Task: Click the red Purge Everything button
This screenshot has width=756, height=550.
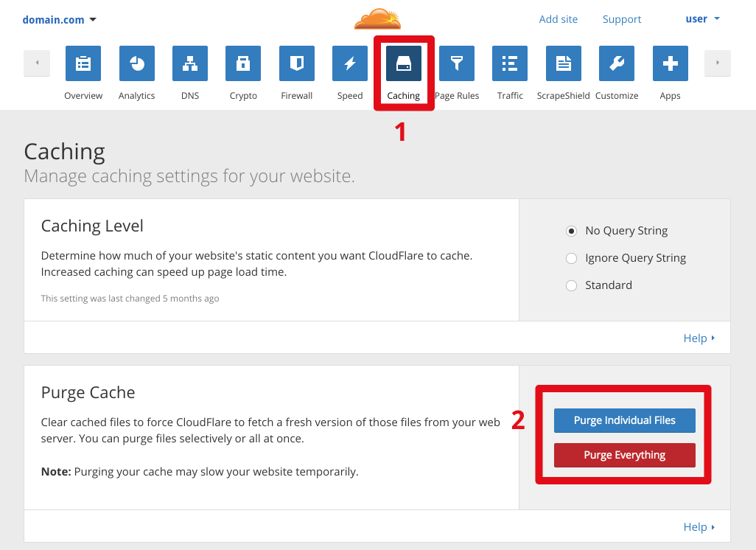Action: tap(624, 455)
